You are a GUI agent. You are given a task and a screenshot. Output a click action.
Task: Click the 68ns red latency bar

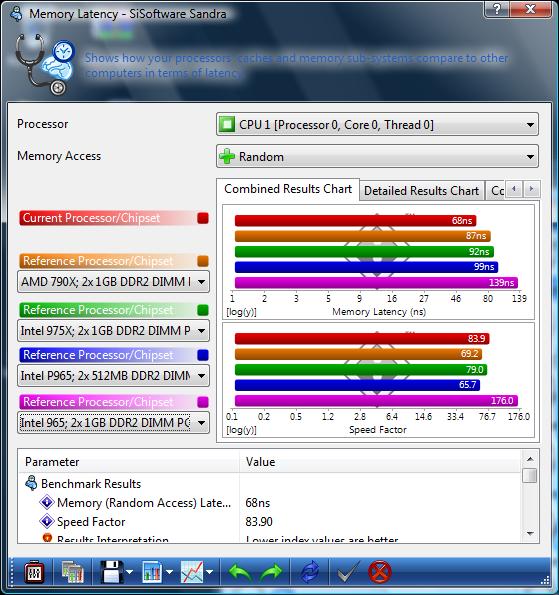356,220
